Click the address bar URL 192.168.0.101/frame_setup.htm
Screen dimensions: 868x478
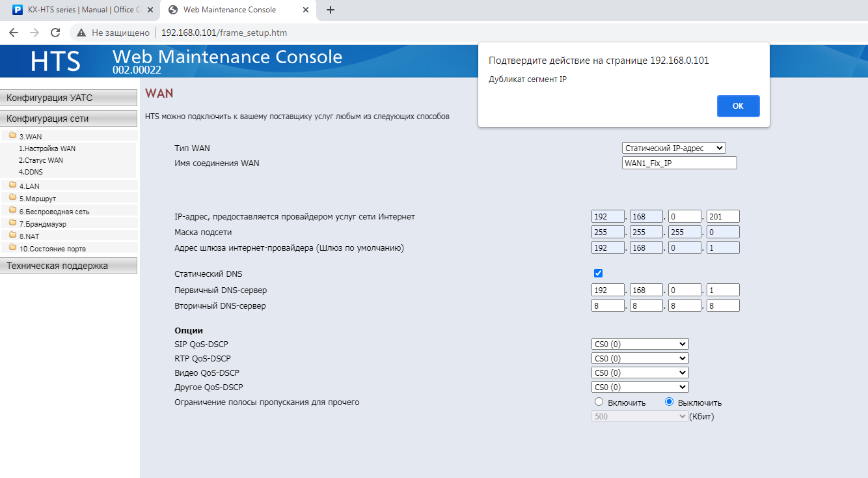(224, 33)
